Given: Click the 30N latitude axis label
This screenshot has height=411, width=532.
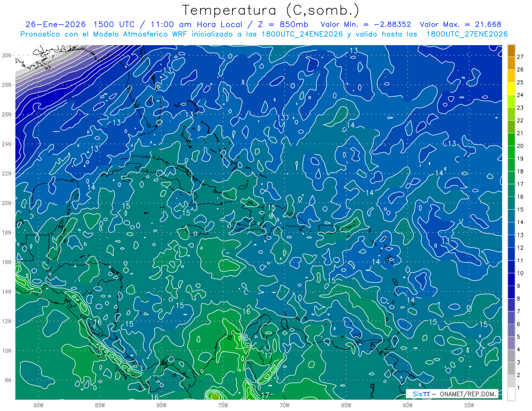Looking at the screenshot, I should [x=7, y=55].
